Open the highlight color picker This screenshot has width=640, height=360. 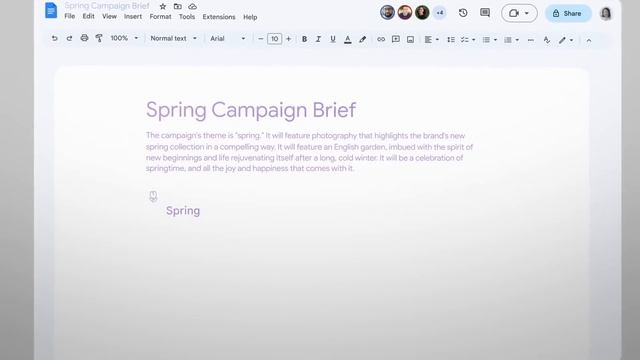[362, 40]
